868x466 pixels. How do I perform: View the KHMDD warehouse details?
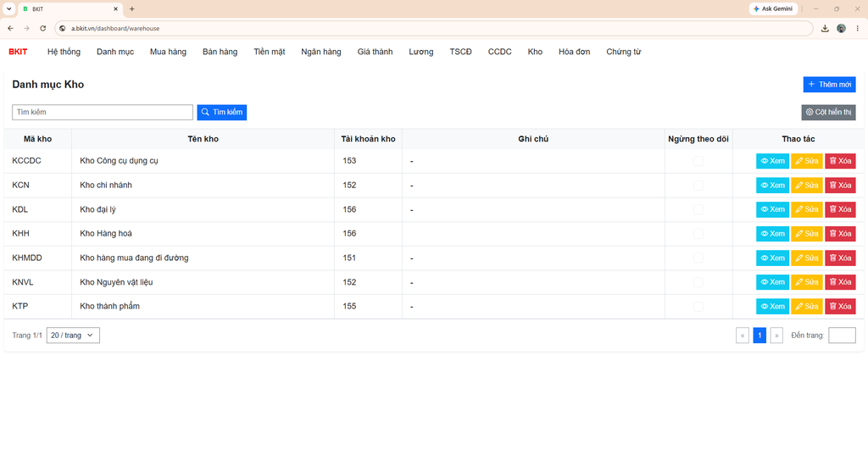pyautogui.click(x=772, y=258)
